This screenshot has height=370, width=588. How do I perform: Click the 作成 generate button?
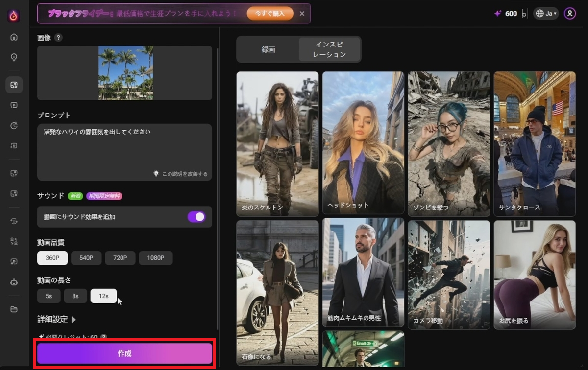124,353
